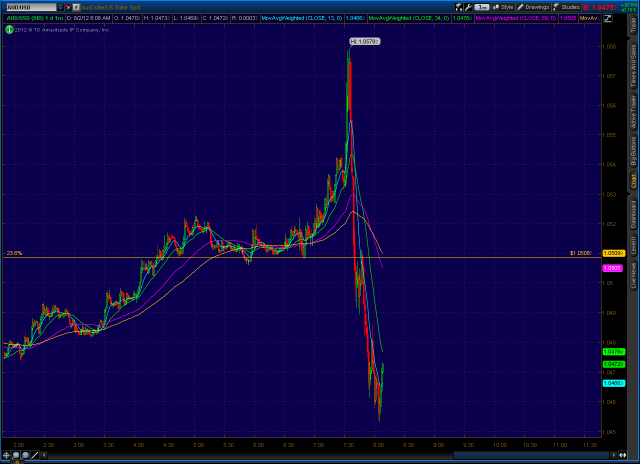
Task: Click the $1.0508 Fibonacci price label
Action: (x=581, y=253)
